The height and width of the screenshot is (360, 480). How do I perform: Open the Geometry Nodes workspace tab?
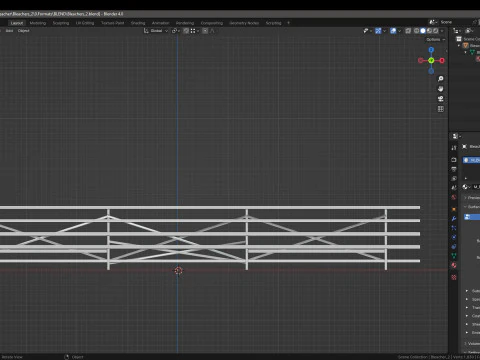click(x=244, y=23)
